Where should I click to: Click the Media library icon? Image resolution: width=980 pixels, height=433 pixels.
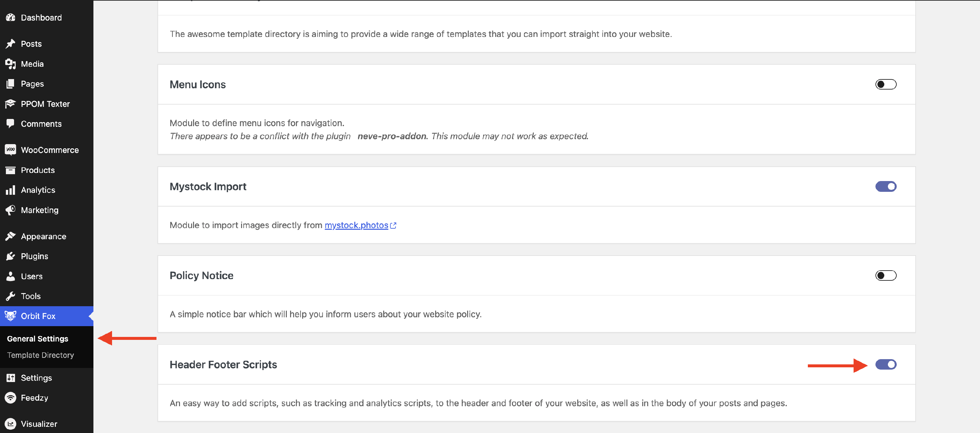(11, 64)
